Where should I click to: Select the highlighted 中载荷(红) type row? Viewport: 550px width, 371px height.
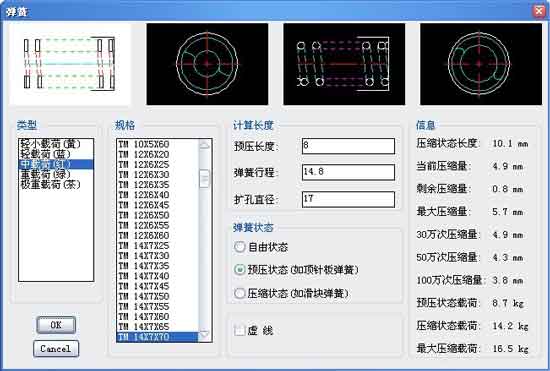55,164
